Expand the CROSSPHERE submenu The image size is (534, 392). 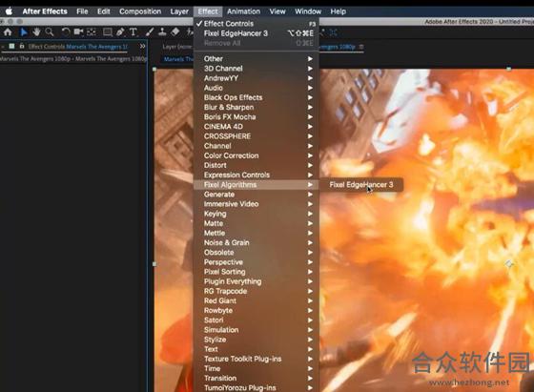pos(257,136)
